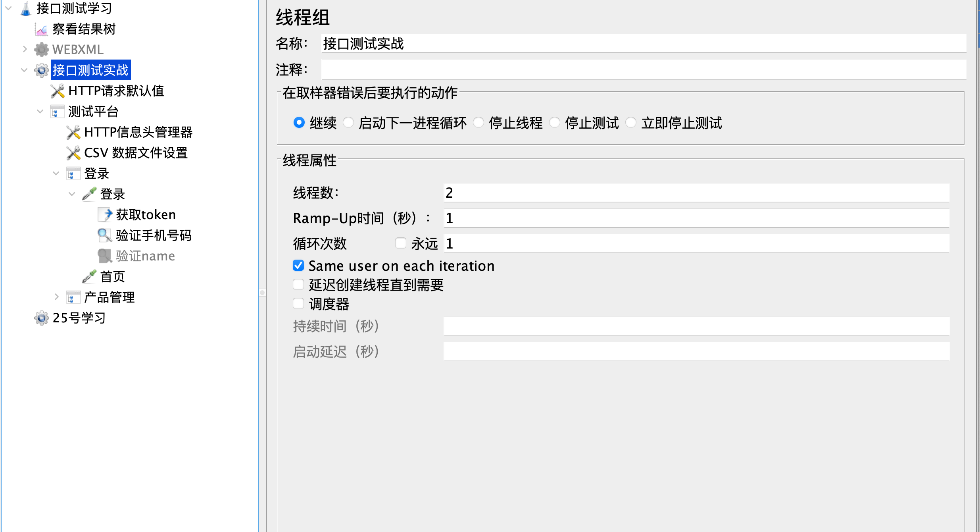The height and width of the screenshot is (532, 980).
Task: Collapse the 测试平台 controller node
Action: (x=40, y=112)
